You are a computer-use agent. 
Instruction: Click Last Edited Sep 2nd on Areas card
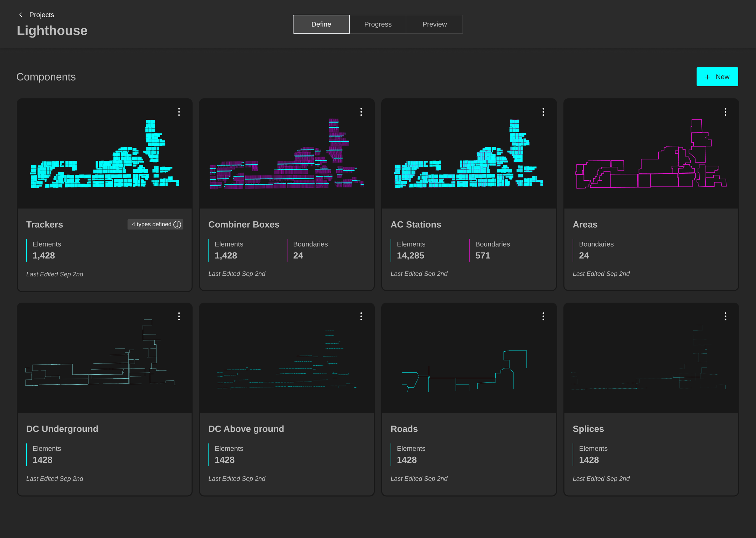point(601,274)
